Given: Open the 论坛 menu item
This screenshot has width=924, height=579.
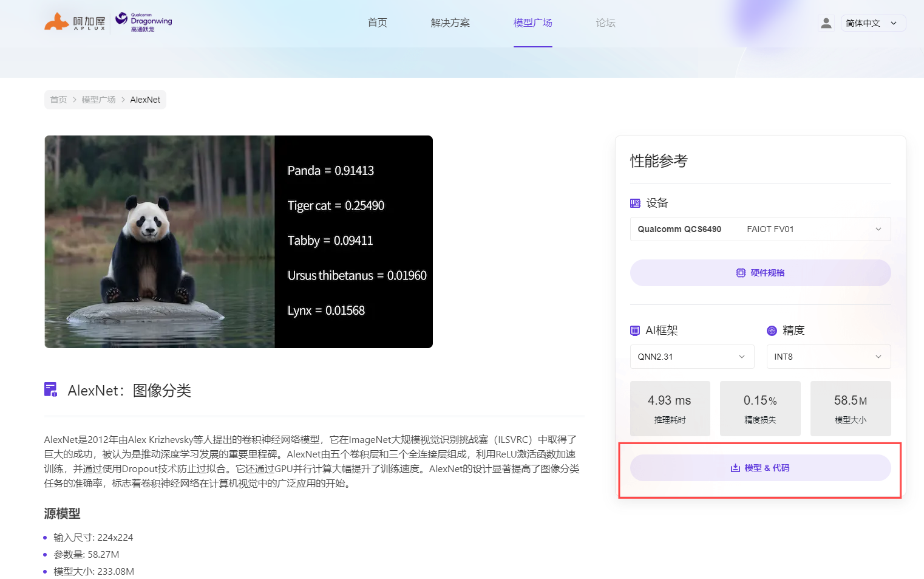Looking at the screenshot, I should coord(605,22).
